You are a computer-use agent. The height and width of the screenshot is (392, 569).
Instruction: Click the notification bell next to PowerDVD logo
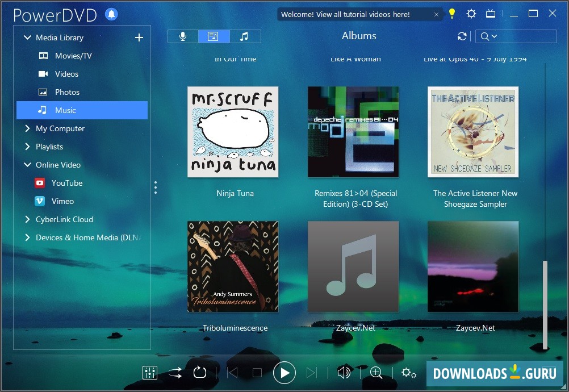111,15
